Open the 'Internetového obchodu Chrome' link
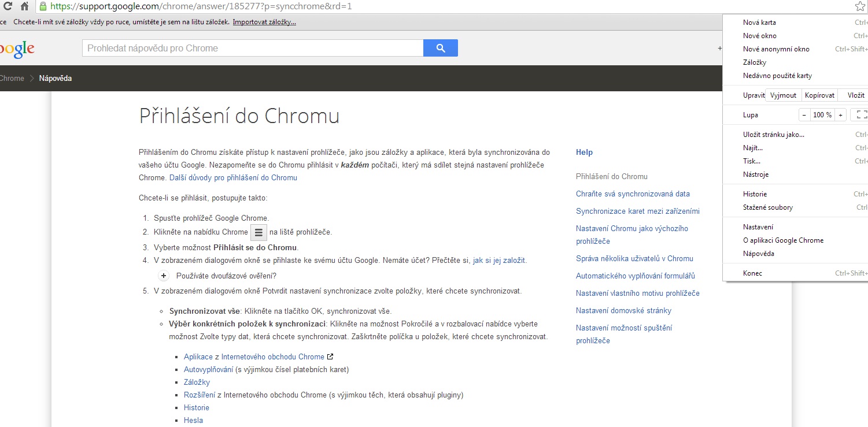 click(273, 357)
